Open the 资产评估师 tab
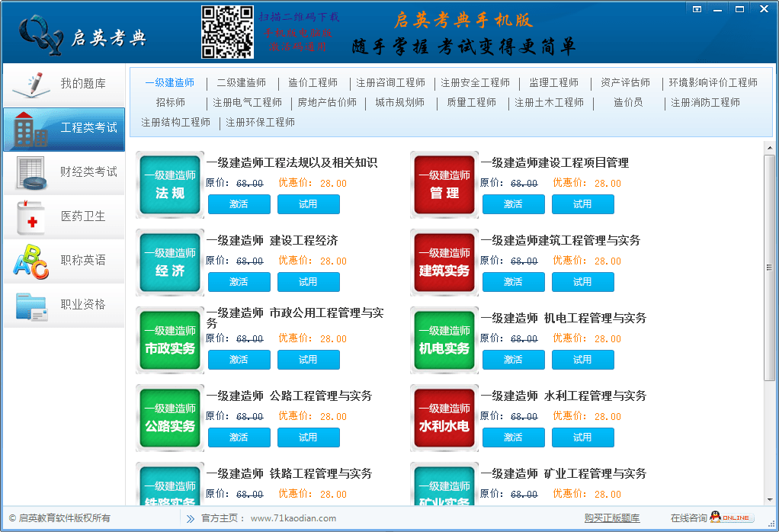 [626, 82]
